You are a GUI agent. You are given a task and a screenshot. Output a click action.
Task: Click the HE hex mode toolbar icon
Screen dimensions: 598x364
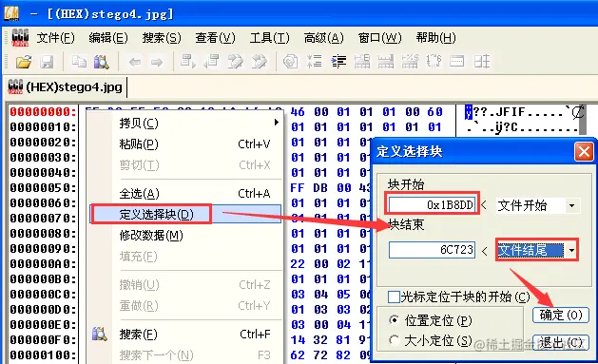[x=362, y=62]
